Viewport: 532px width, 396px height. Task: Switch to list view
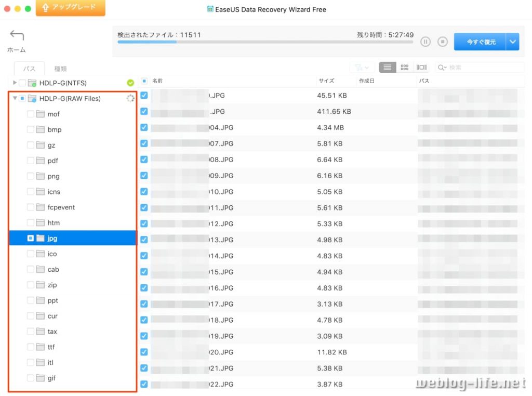click(x=387, y=67)
